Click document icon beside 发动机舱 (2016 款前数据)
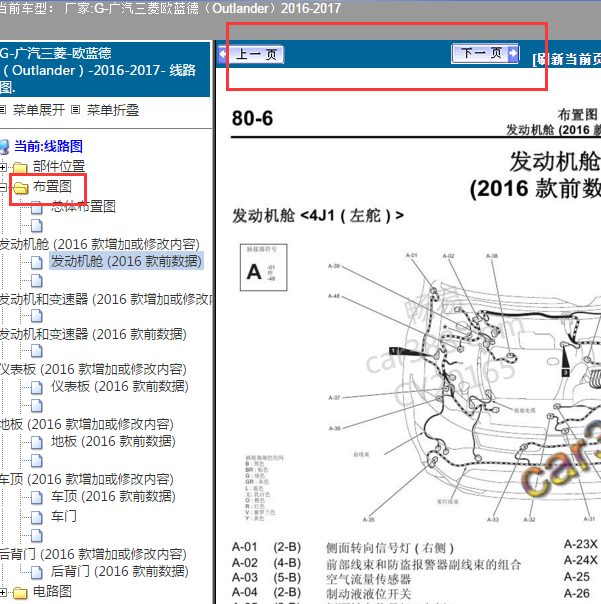 37,263
